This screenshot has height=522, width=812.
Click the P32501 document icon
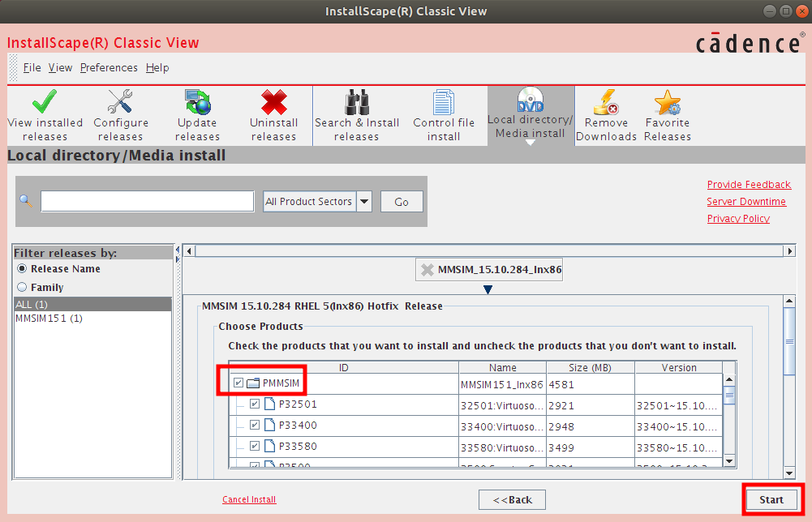click(x=269, y=404)
